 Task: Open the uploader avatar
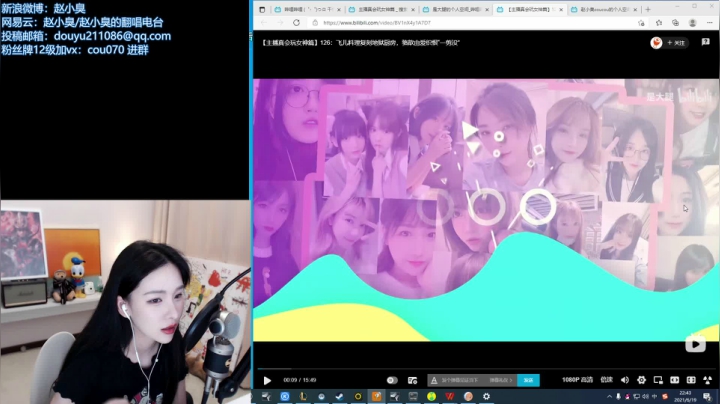(656, 43)
